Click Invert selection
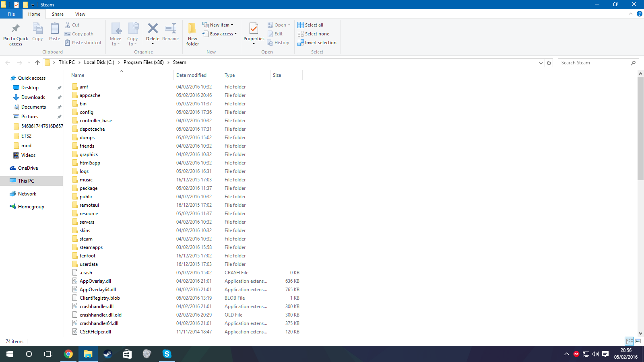Viewport: 644px width, 362px height. tap(317, 43)
